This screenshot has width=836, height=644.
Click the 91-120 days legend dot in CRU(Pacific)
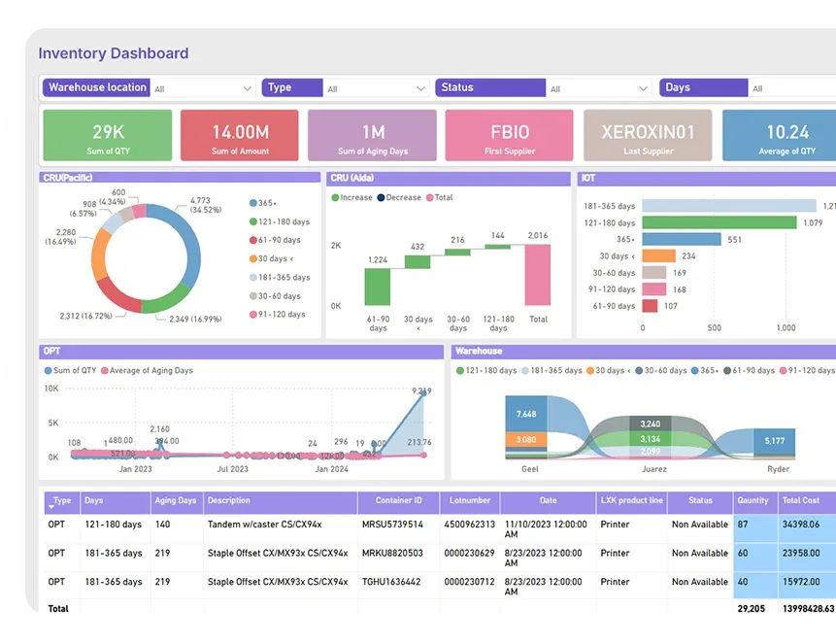(x=252, y=315)
